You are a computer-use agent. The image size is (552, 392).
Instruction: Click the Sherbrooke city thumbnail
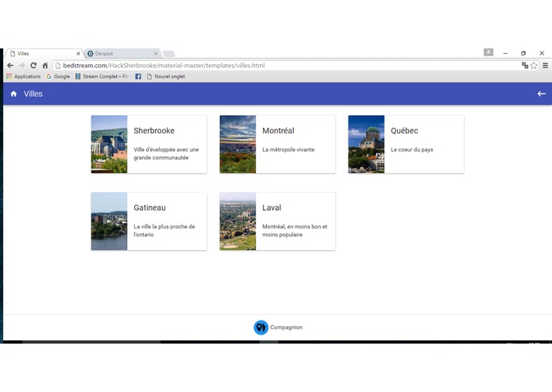coord(109,144)
